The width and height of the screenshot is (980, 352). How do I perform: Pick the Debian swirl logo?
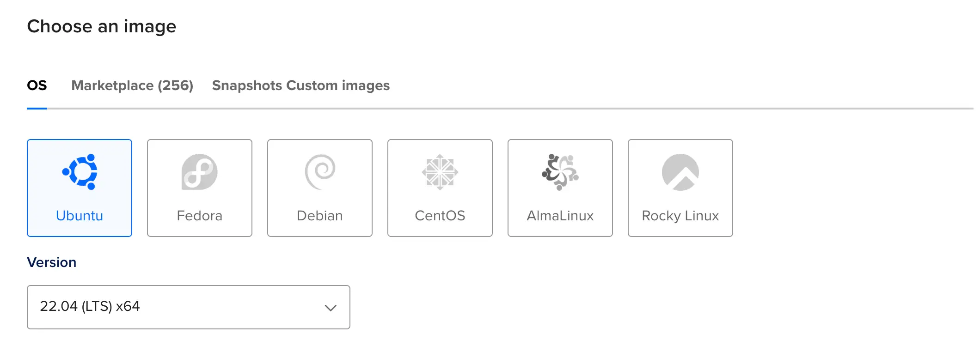(x=320, y=172)
